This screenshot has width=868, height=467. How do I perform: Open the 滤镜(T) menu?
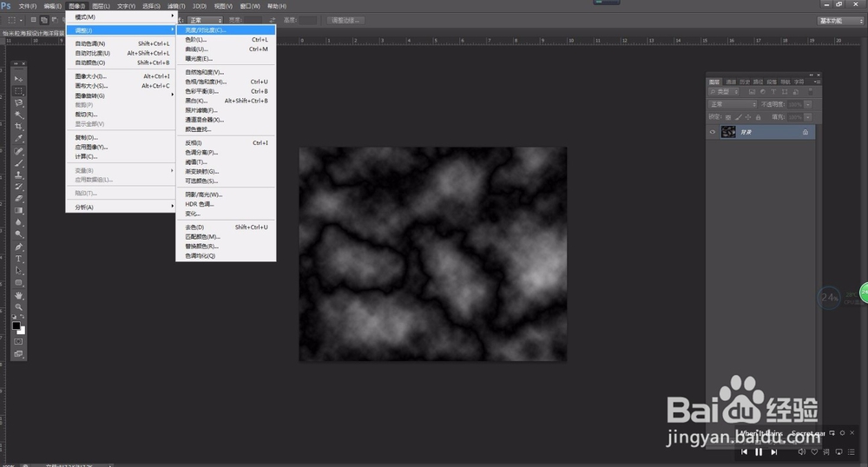[x=176, y=6]
